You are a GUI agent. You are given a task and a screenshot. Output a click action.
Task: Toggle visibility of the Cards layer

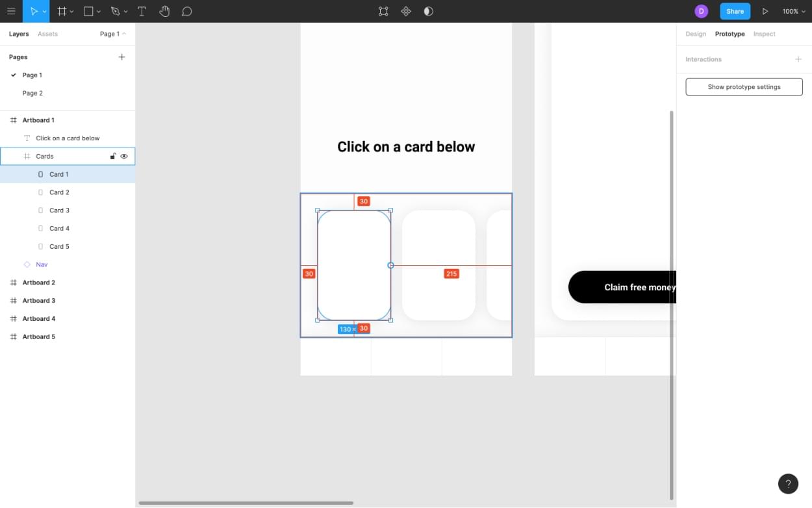[x=124, y=156]
